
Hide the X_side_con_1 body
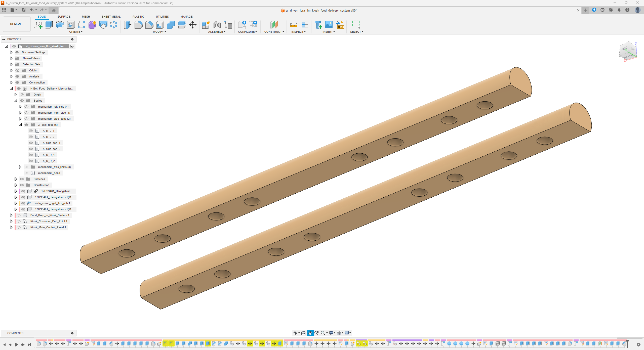(31, 143)
